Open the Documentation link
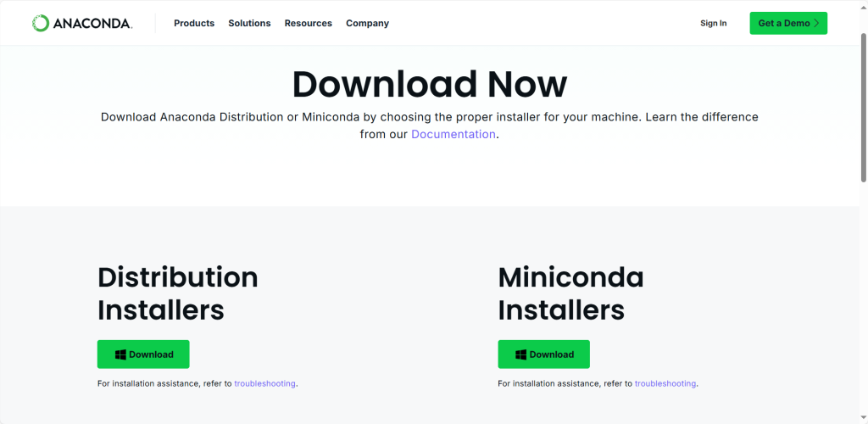868x424 pixels. [453, 134]
